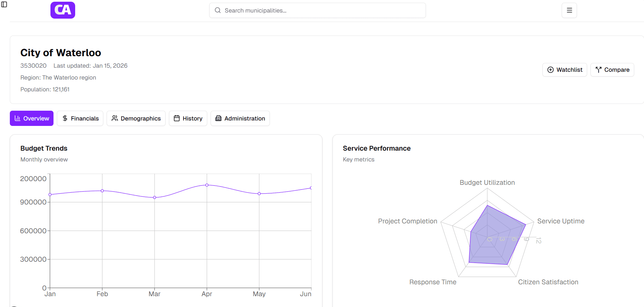This screenshot has width=644, height=307.
Task: Select the Mar data point on Budget Trends
Action: click(x=154, y=198)
